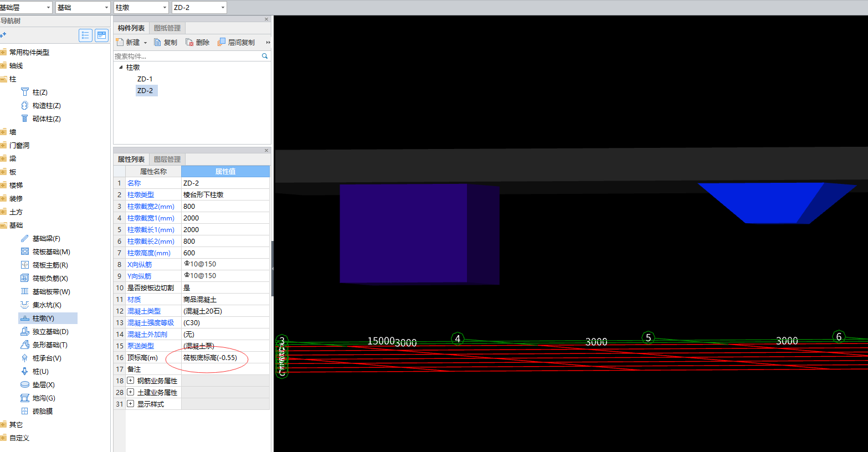Expand 装修 folder
Screen dimensions: 868x452
coord(3,198)
